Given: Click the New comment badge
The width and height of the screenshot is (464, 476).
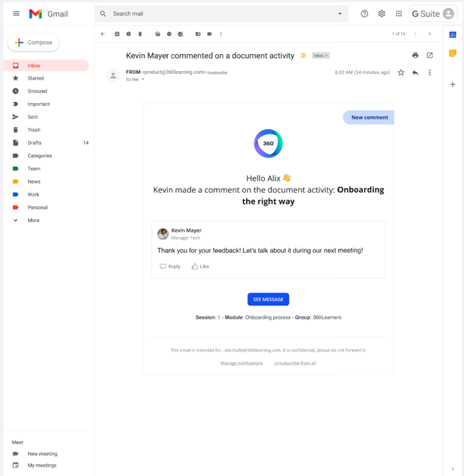Looking at the screenshot, I should pos(368,117).
